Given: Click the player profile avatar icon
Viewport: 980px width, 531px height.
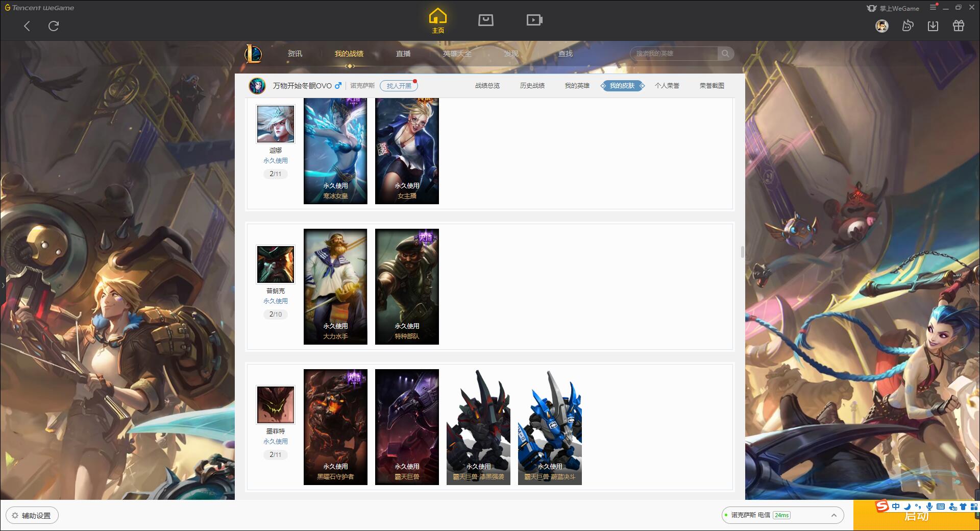Looking at the screenshot, I should pos(257,86).
